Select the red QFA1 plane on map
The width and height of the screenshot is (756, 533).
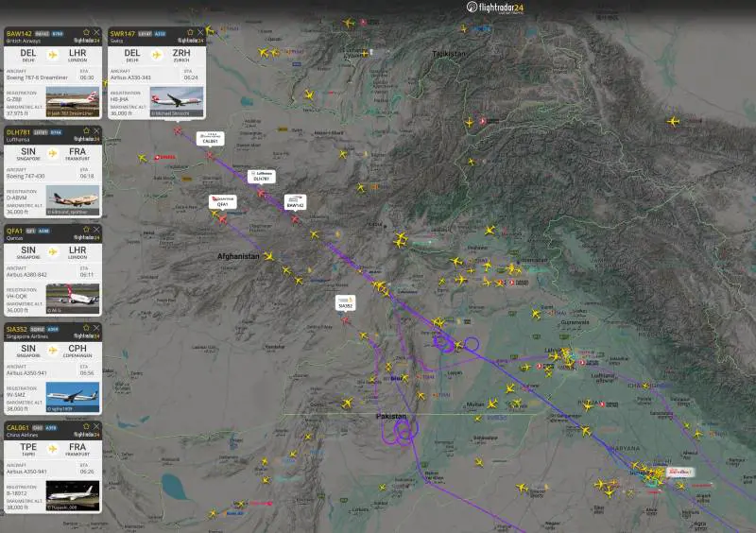(222, 218)
